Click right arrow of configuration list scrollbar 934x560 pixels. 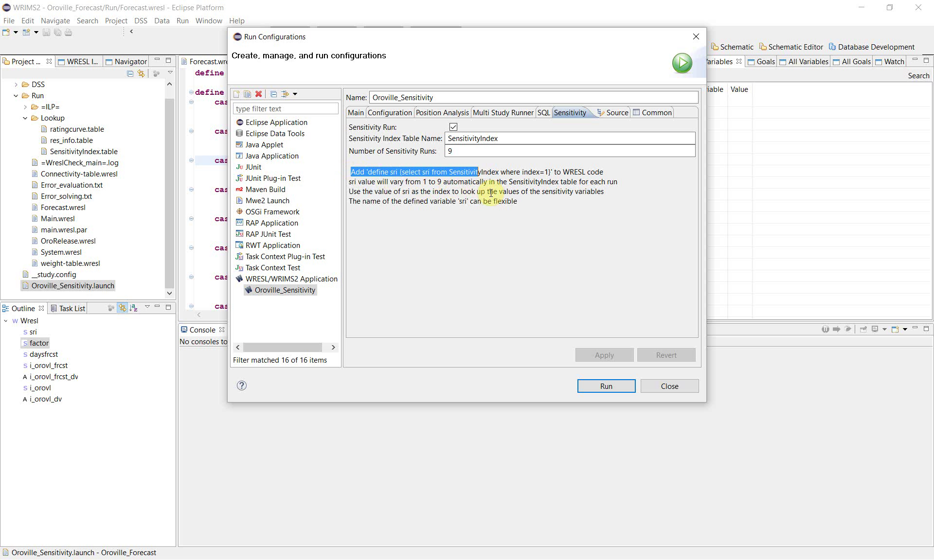tap(333, 348)
